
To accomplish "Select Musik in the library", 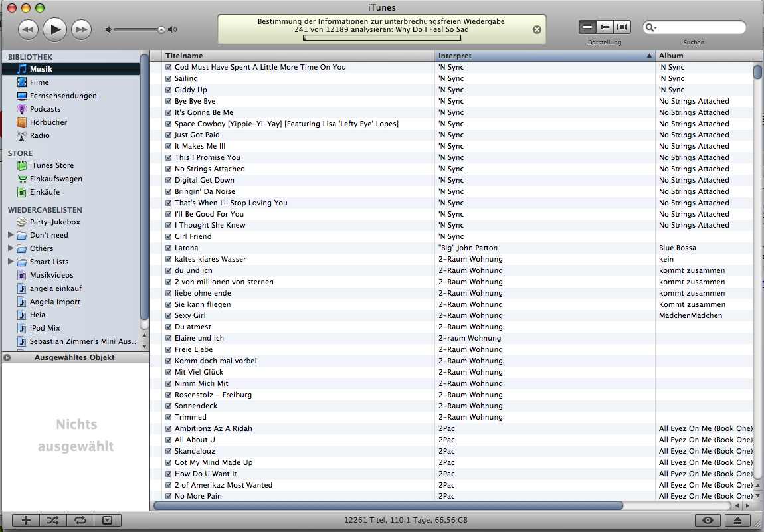I will (70, 69).
